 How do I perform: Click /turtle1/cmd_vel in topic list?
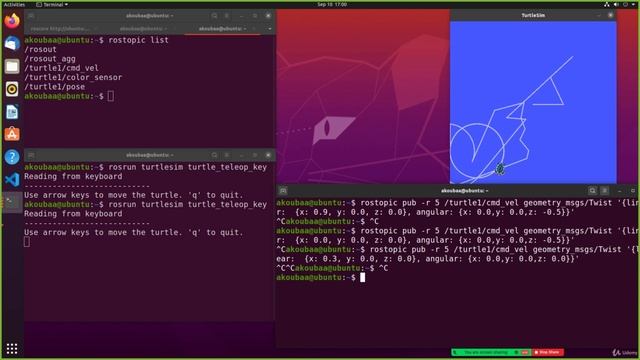(x=61, y=68)
